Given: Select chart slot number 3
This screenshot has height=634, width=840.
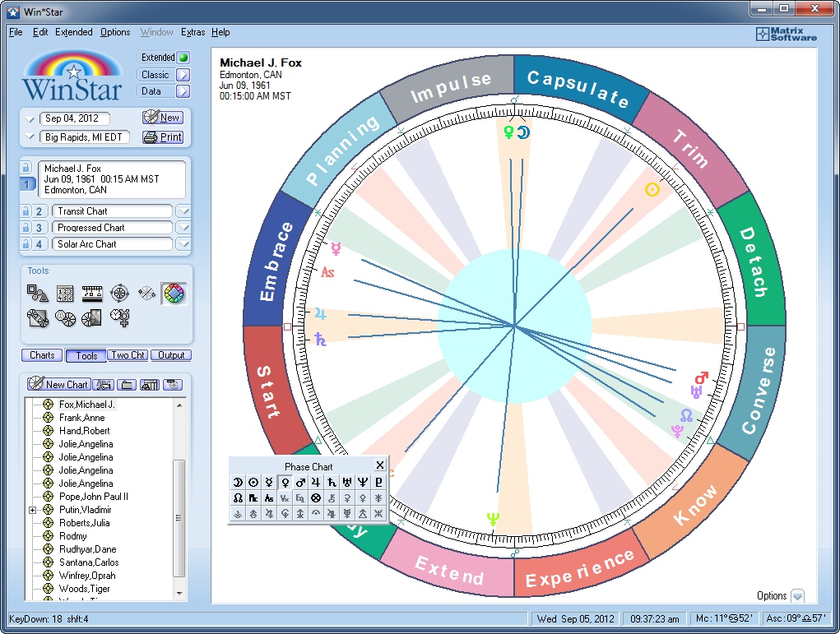Looking at the screenshot, I should 39,228.
